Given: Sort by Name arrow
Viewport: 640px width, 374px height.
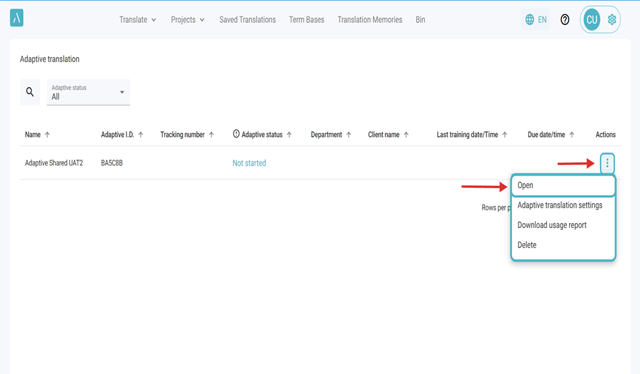Looking at the screenshot, I should [47, 135].
